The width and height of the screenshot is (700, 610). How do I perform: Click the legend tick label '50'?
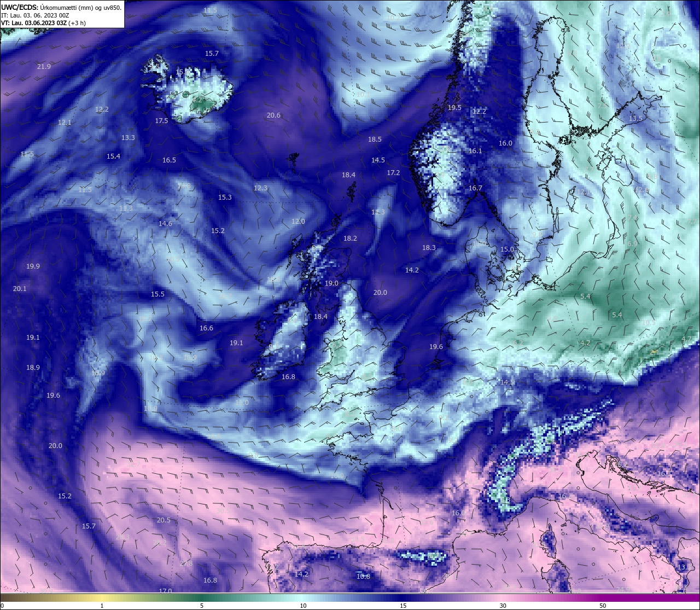(x=603, y=606)
